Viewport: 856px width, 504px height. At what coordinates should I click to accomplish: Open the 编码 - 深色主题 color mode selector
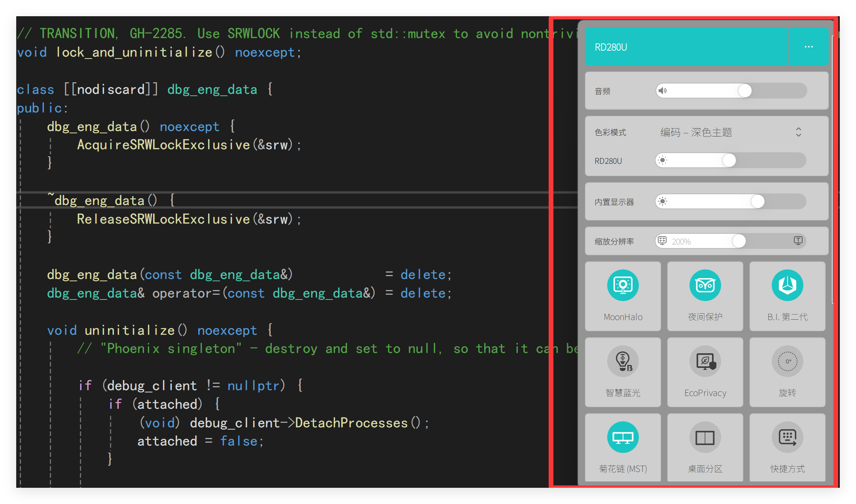click(x=696, y=132)
